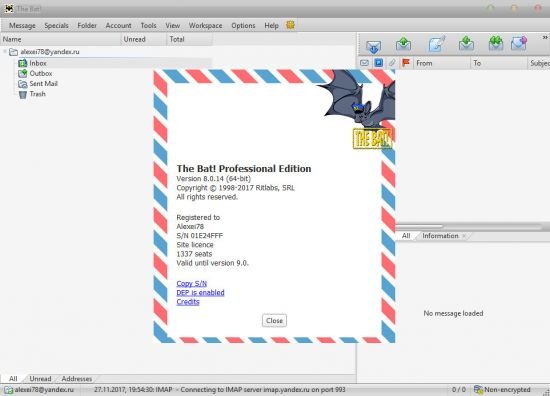Image resolution: width=550 pixels, height=396 pixels.
Task: Sort message list by From column
Action: click(442, 63)
